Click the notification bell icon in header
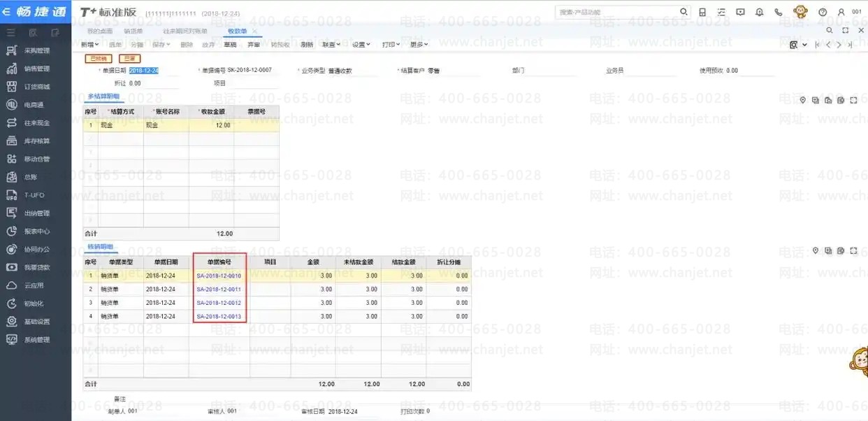 coord(759,12)
